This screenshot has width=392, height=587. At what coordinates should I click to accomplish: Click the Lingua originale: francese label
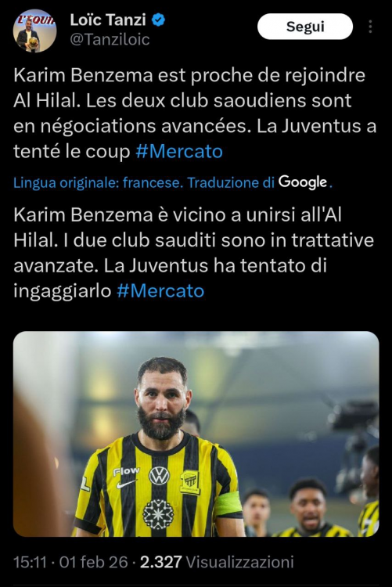point(98,182)
